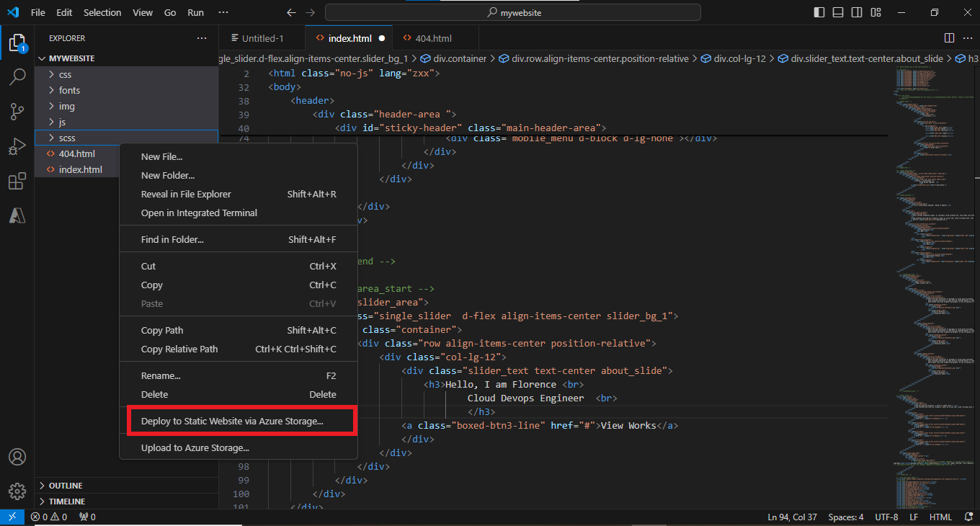
Task: Select Deploy to Static Website via Azure Storage
Action: [x=232, y=421]
